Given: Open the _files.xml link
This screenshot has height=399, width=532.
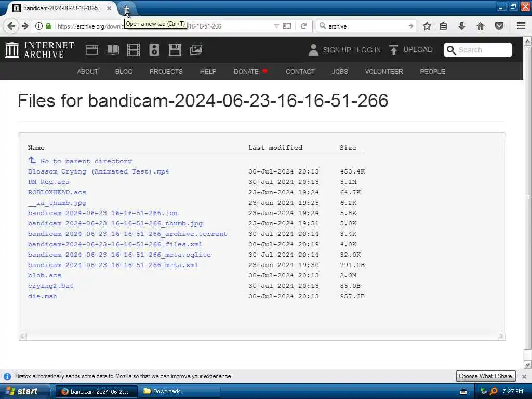Looking at the screenshot, I should 115,244.
